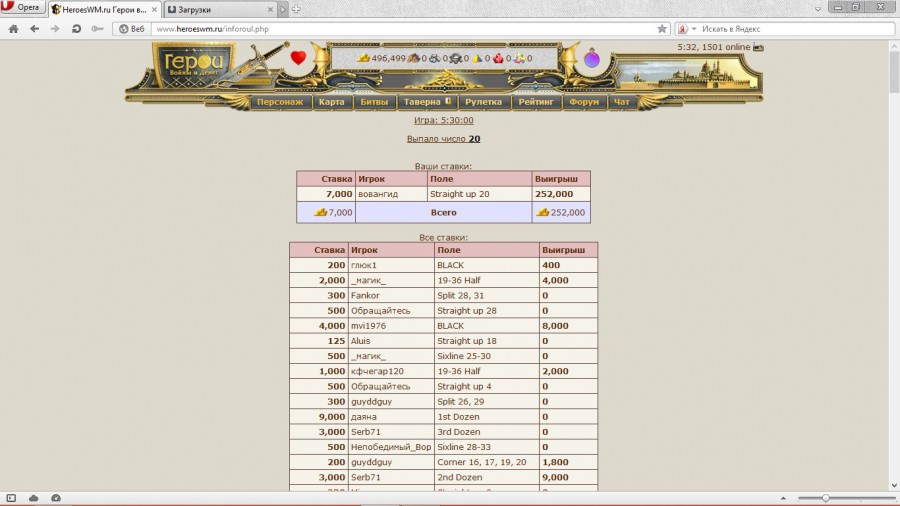Adjust the zoom slider in status bar

click(825, 498)
